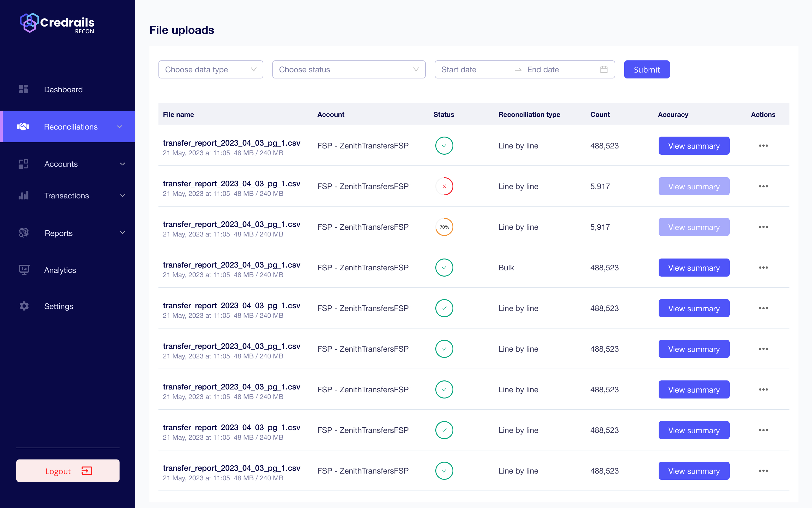Open actions ellipsis for 70% progress row
The height and width of the screenshot is (508, 812).
pos(763,227)
